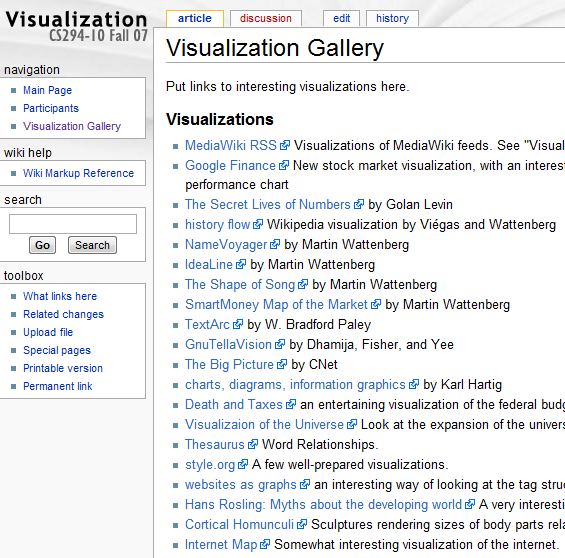565x558 pixels.
Task: Open the TextArc link
Action: [x=208, y=325]
